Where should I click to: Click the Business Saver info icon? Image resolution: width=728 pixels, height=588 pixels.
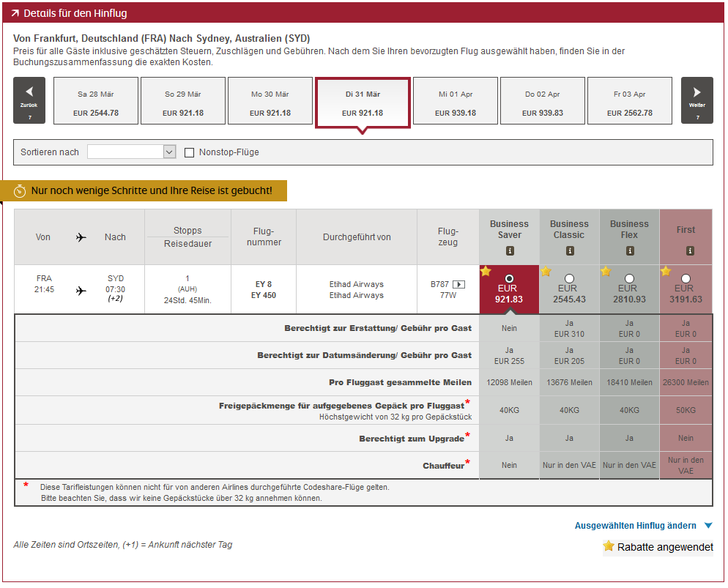(x=510, y=251)
